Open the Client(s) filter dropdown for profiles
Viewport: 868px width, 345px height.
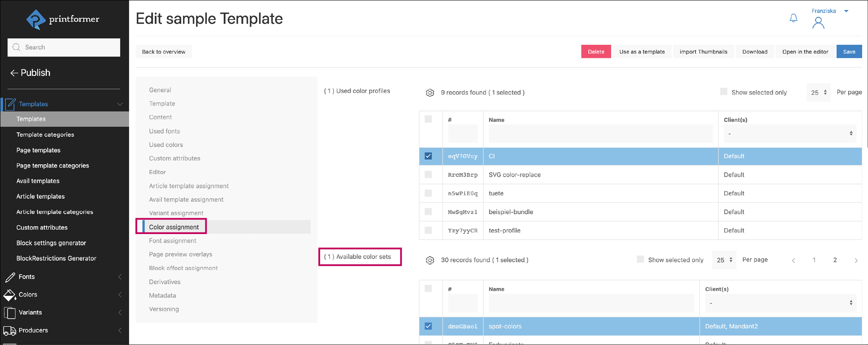(789, 133)
